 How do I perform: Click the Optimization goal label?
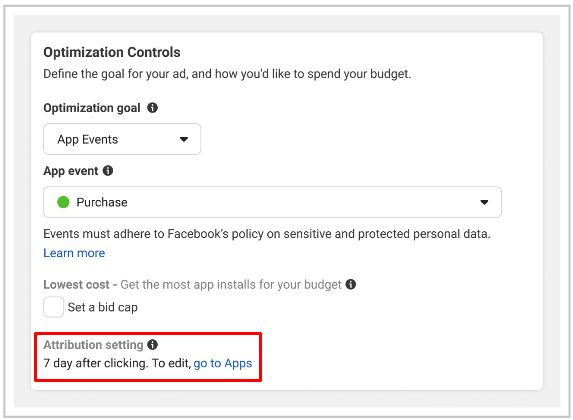(92, 108)
